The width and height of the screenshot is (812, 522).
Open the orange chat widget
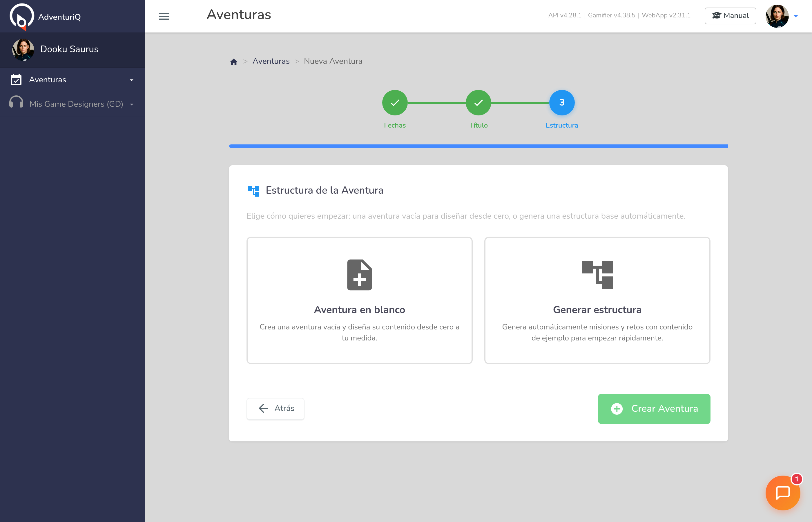tap(782, 492)
